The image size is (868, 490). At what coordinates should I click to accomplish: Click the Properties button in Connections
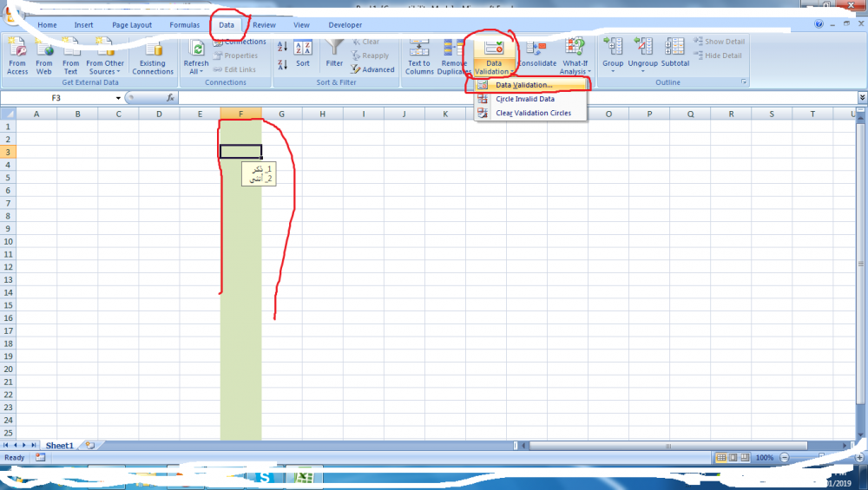(x=236, y=56)
